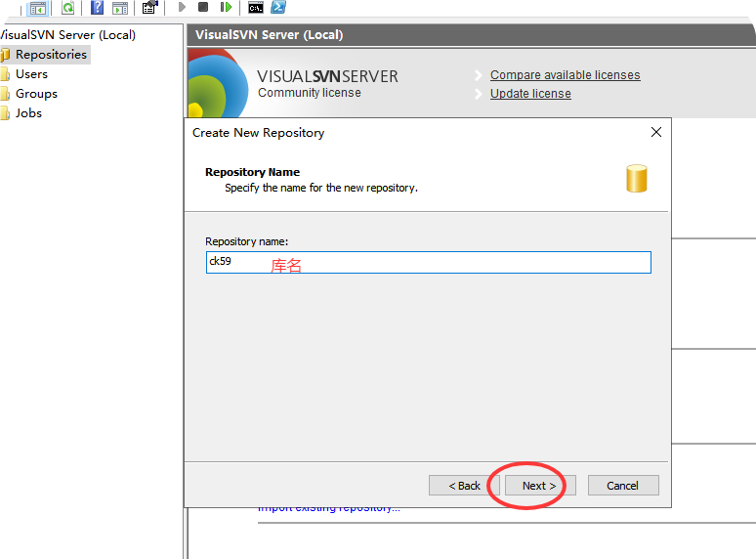This screenshot has height=559, width=756.
Task: Select the VisualSVN Server (Local) root node
Action: tap(67, 35)
